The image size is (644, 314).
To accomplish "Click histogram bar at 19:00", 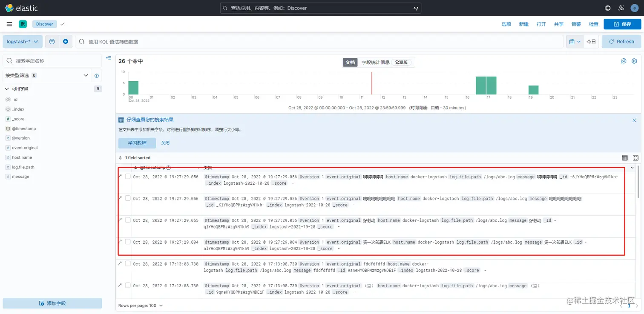I will (534, 90).
